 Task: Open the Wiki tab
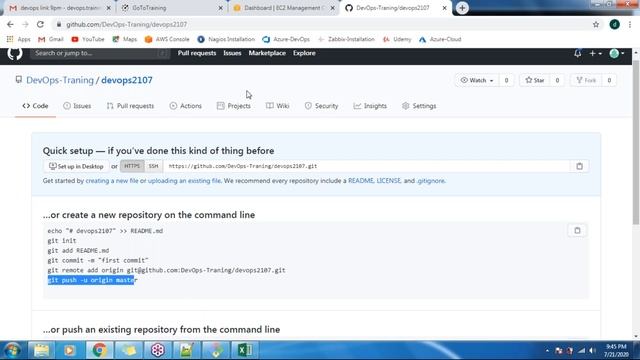pos(278,106)
